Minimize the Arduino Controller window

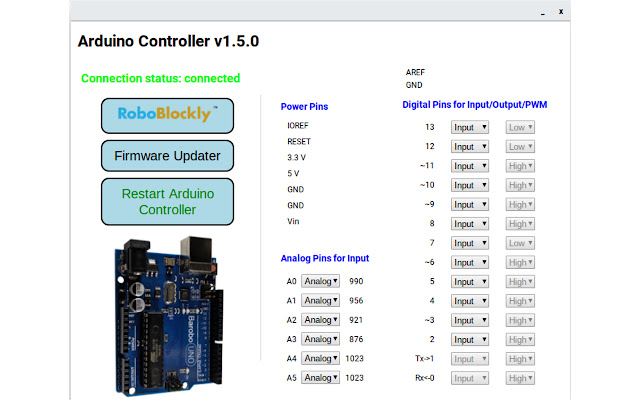pos(542,13)
